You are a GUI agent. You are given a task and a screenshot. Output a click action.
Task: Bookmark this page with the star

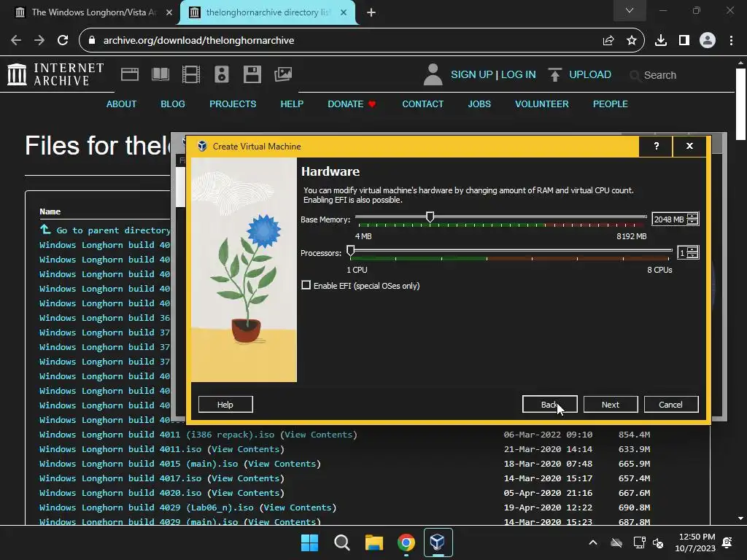[x=632, y=41]
